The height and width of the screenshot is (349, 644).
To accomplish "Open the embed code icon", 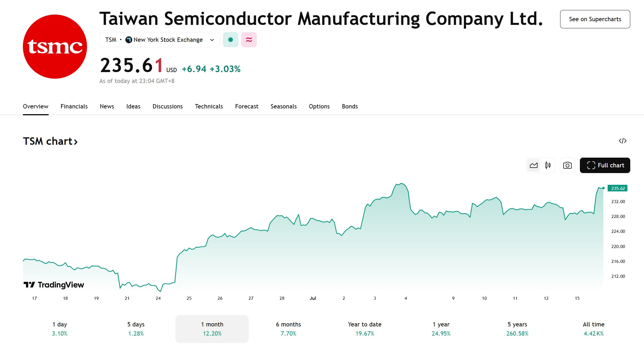I will (623, 141).
